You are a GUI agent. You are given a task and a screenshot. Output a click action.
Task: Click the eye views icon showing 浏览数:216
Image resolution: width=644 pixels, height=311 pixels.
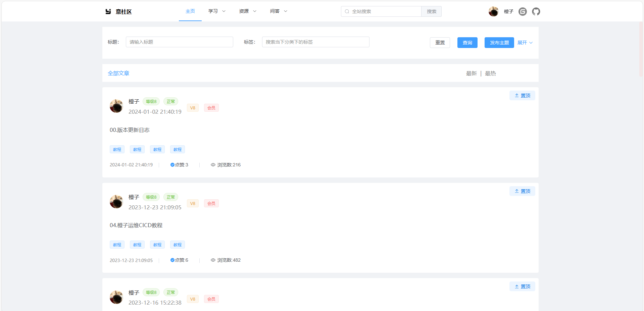(x=213, y=165)
